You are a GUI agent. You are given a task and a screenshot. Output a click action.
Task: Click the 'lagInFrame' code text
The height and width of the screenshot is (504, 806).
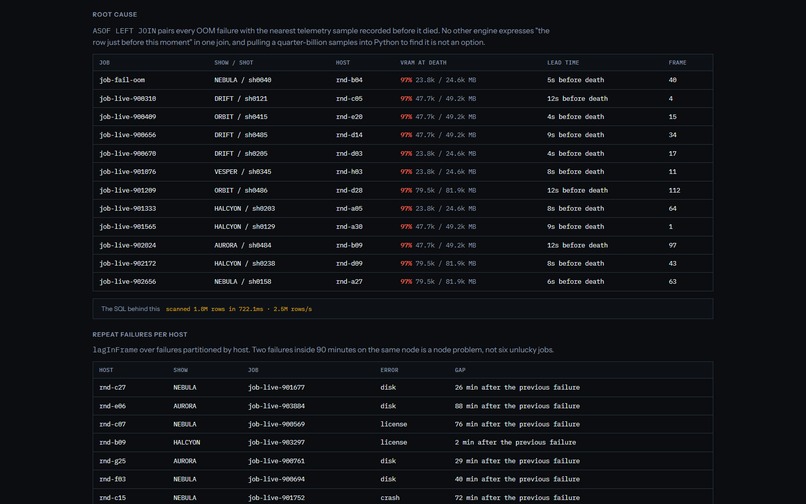115,350
